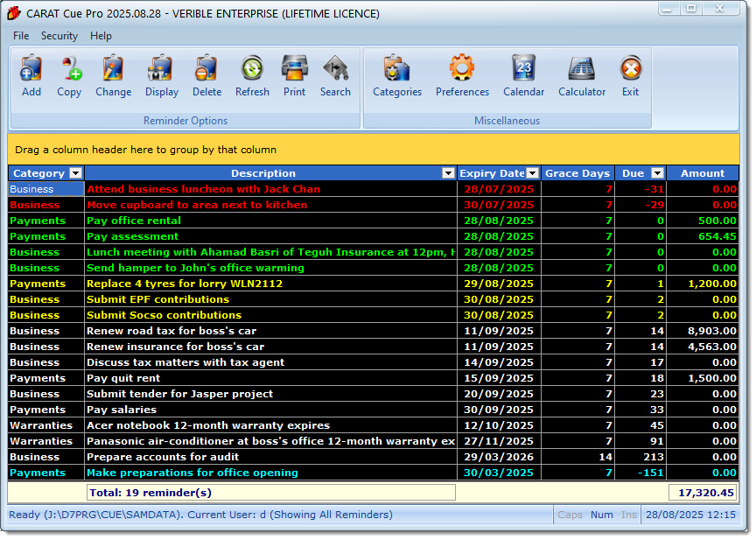Open the Help menu
The width and height of the screenshot is (756, 540).
pos(101,36)
